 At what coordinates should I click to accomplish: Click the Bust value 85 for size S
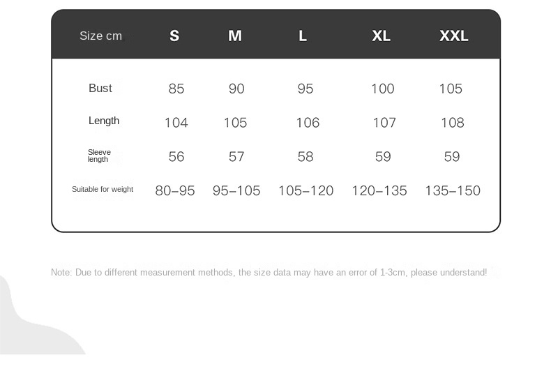(x=176, y=89)
